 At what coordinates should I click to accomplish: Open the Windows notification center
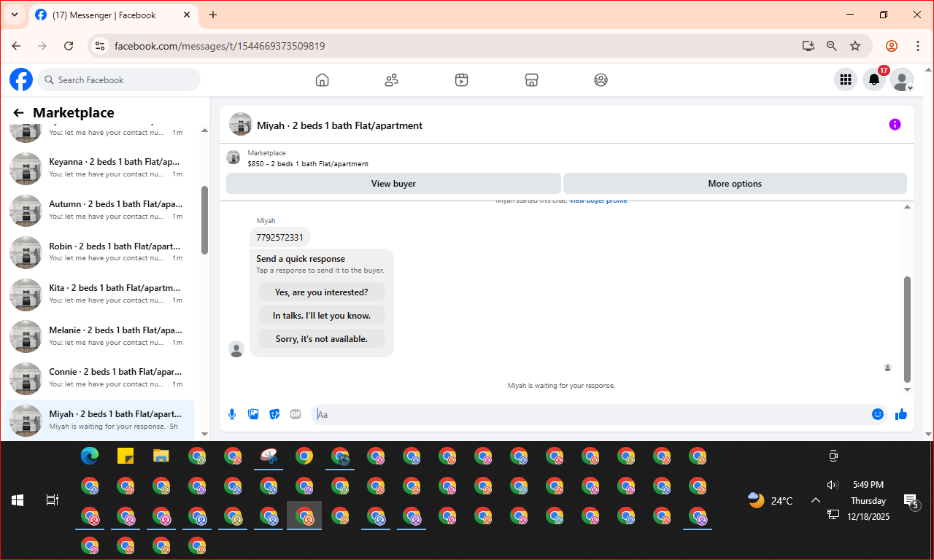click(x=911, y=501)
